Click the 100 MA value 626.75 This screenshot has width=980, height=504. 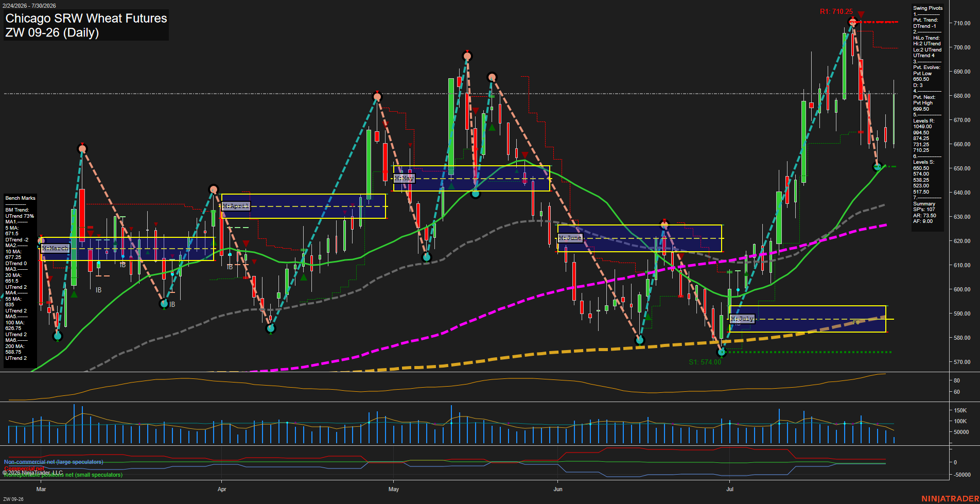(13, 328)
